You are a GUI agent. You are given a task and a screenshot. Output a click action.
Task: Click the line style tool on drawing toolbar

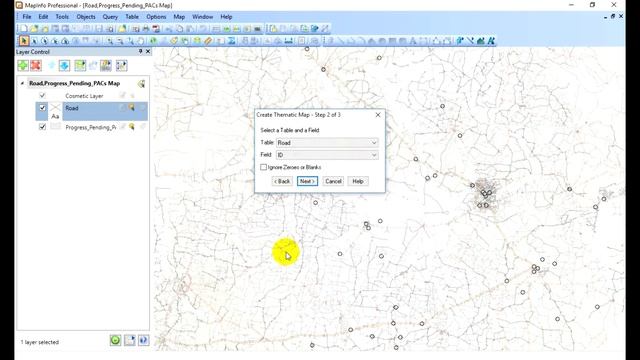coord(470,41)
